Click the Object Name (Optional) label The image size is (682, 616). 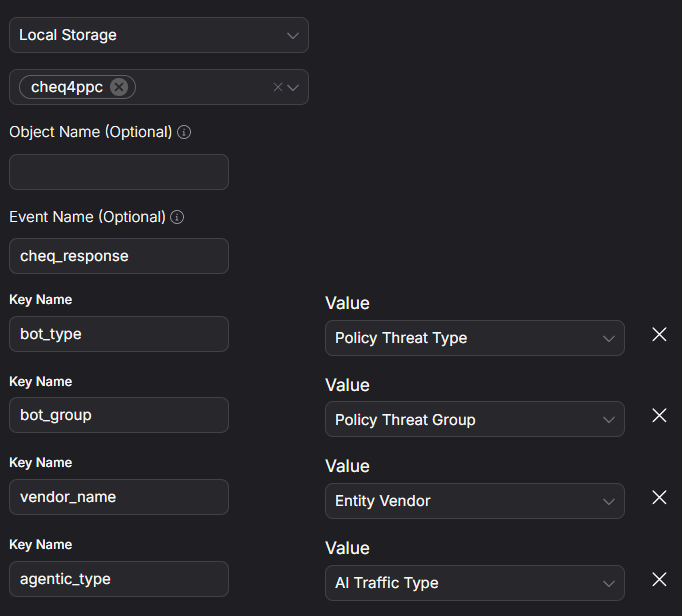[90, 132]
